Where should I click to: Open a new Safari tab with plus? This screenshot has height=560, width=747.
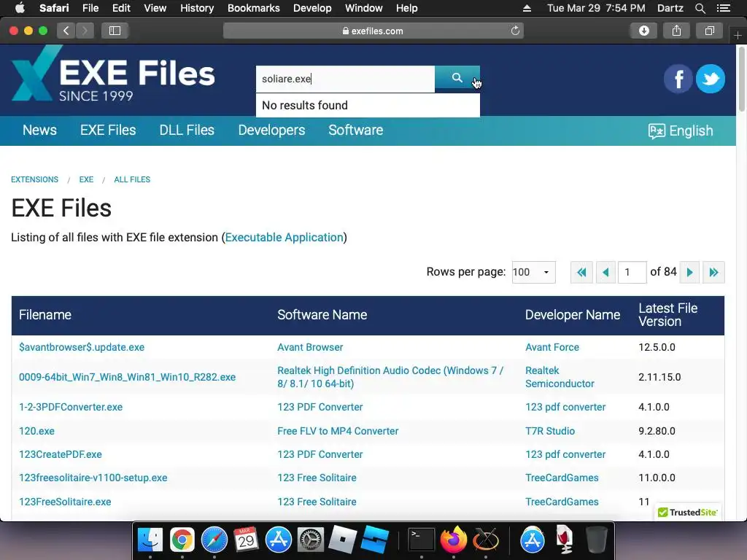738,35
